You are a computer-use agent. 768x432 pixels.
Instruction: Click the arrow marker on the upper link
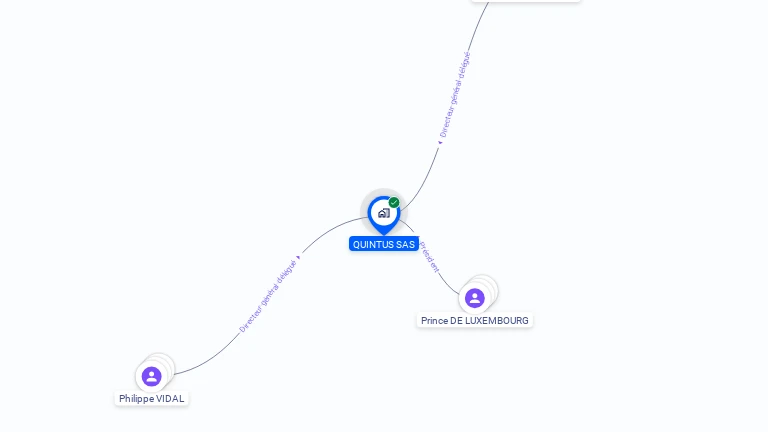pos(440,143)
